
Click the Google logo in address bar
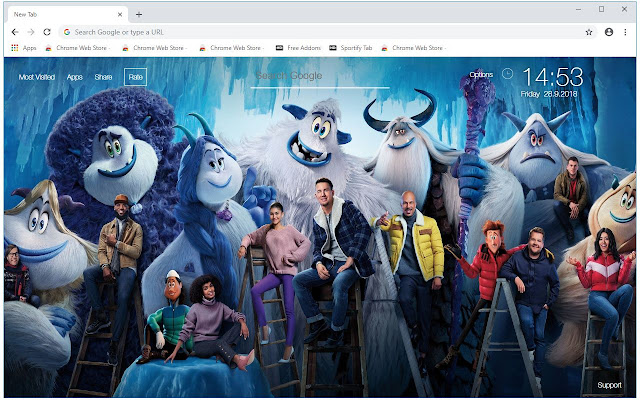pos(67,32)
